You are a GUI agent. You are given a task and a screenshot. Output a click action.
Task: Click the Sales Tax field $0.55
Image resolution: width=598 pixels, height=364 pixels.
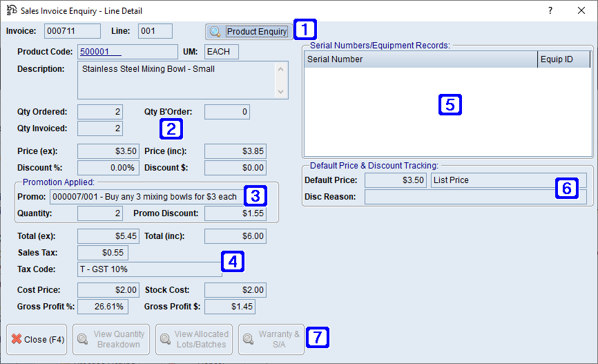tap(103, 253)
